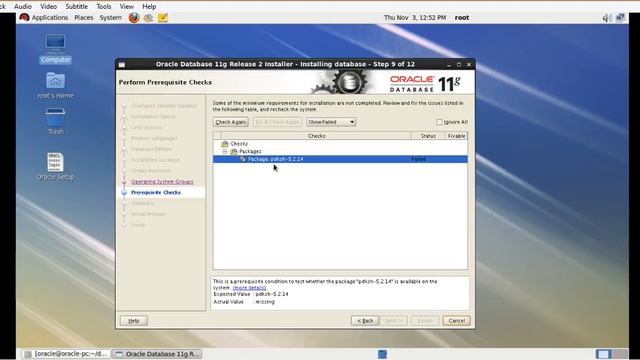Click the Install Product step in sidebar

(149, 214)
